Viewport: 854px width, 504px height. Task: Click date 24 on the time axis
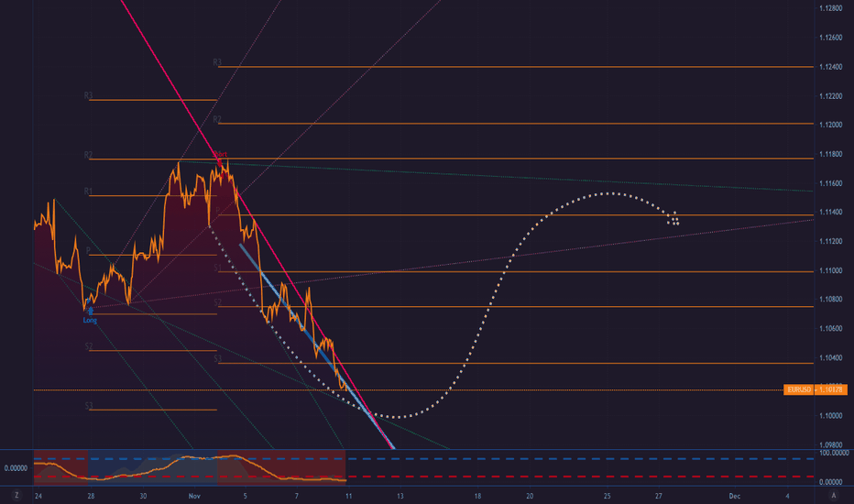pos(38,496)
